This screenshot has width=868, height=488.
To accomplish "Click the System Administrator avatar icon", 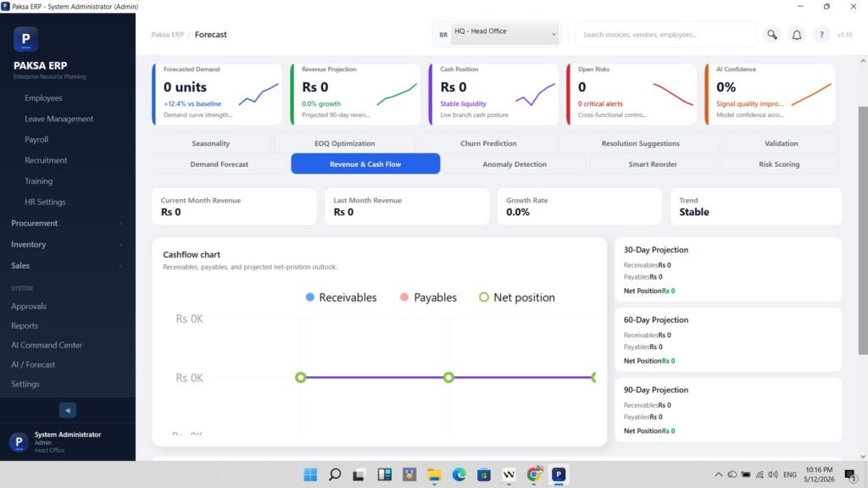I will [19, 441].
